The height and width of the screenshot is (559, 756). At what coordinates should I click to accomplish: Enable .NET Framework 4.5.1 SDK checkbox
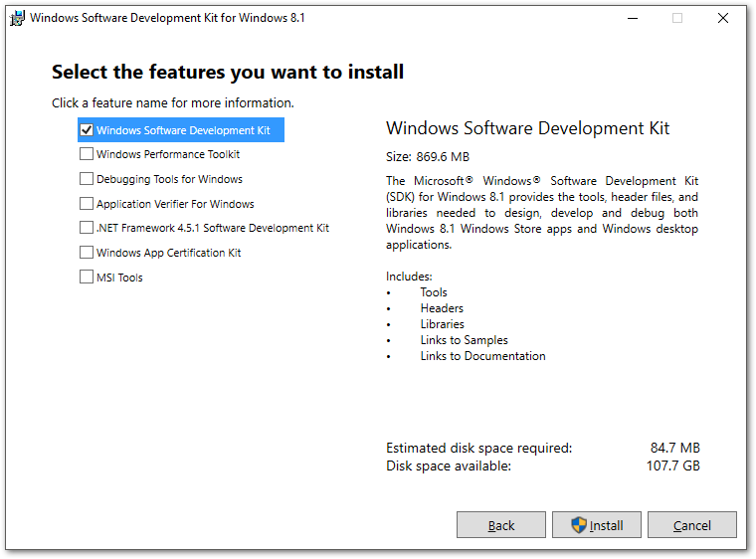tap(87, 228)
